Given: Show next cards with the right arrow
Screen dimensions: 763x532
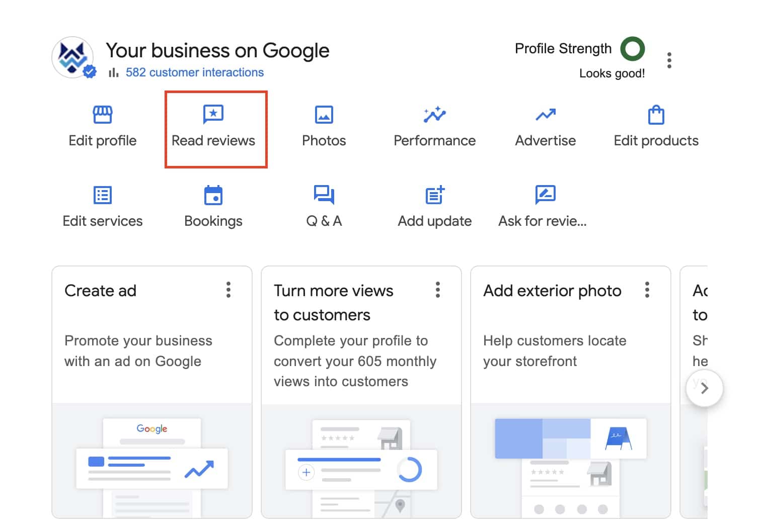Looking at the screenshot, I should coord(705,388).
